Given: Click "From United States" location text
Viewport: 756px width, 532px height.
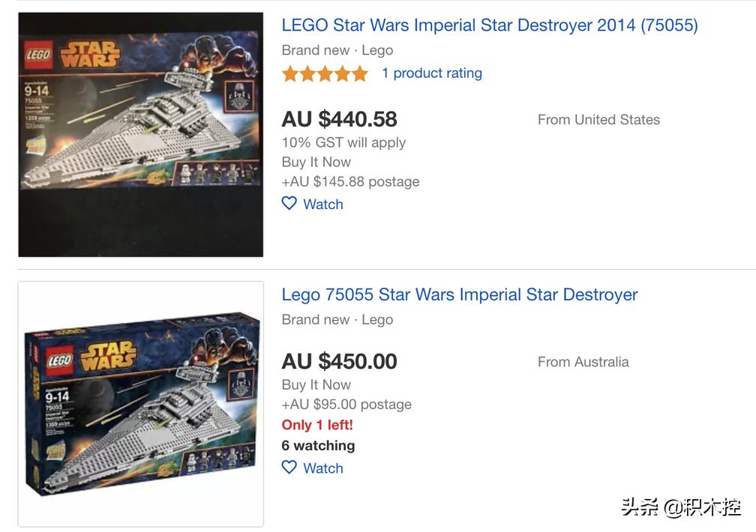Looking at the screenshot, I should pos(598,120).
